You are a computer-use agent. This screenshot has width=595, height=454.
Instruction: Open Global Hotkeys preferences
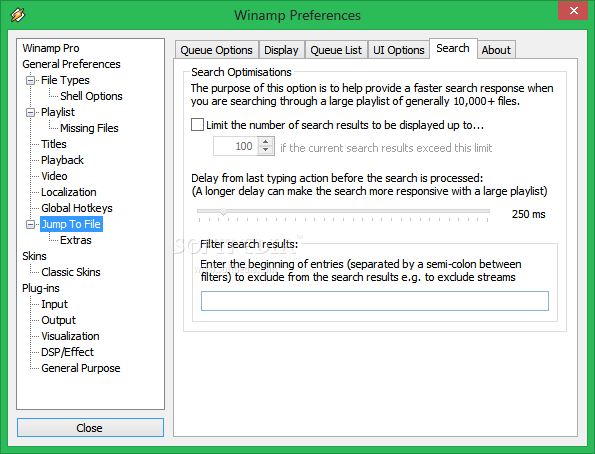click(x=77, y=208)
